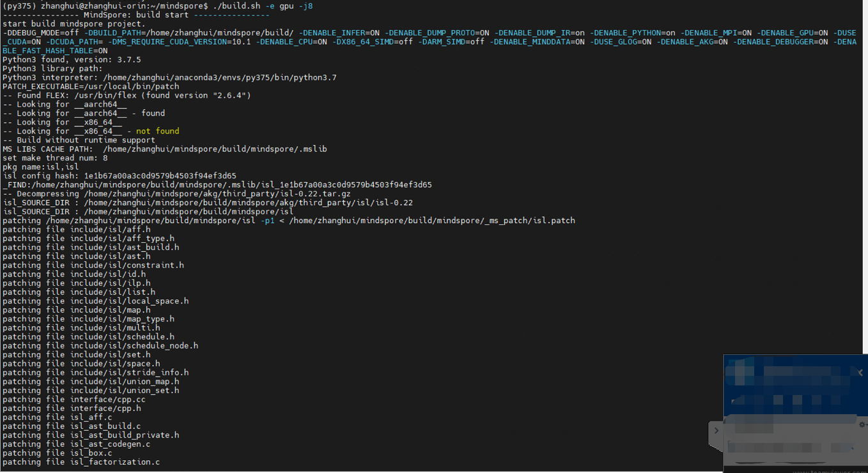Viewport: 868px width, 473px height.
Task: Click the "MindSpore: build start" header line
Action: pyautogui.click(x=136, y=15)
